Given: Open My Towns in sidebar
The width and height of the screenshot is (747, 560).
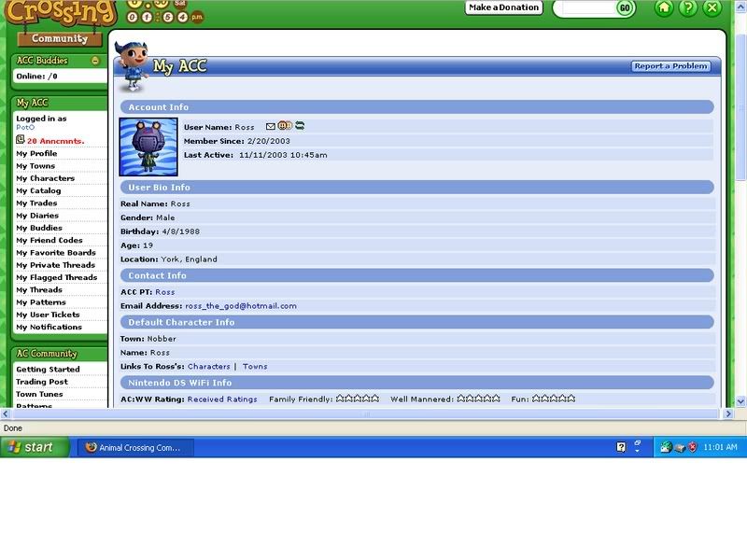Looking at the screenshot, I should click(35, 166).
